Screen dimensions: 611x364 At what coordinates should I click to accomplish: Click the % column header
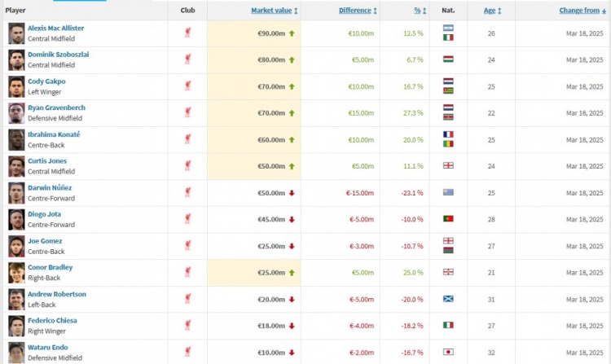click(x=415, y=11)
